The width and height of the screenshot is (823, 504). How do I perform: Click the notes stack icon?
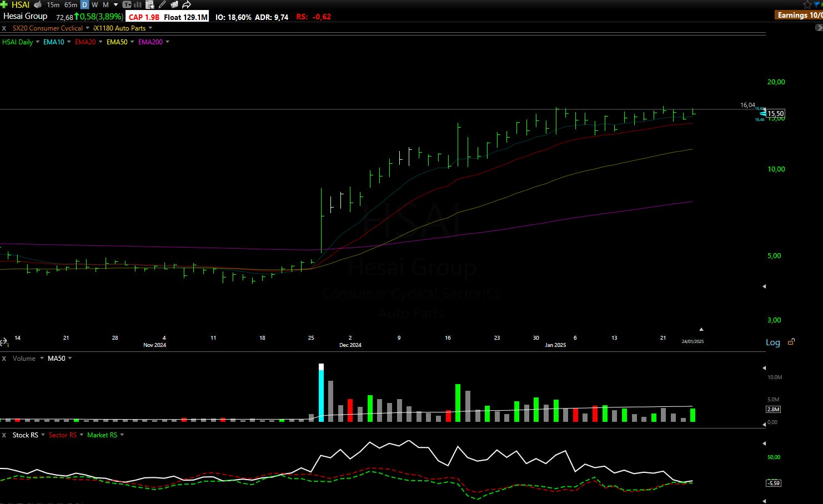(174, 4)
